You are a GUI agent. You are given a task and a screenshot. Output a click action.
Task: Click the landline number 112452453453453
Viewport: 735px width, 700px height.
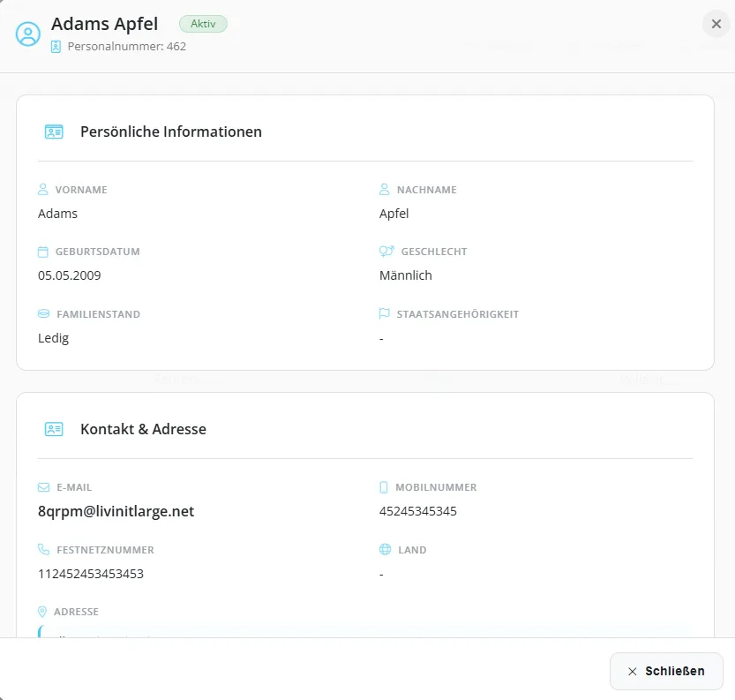pos(91,574)
